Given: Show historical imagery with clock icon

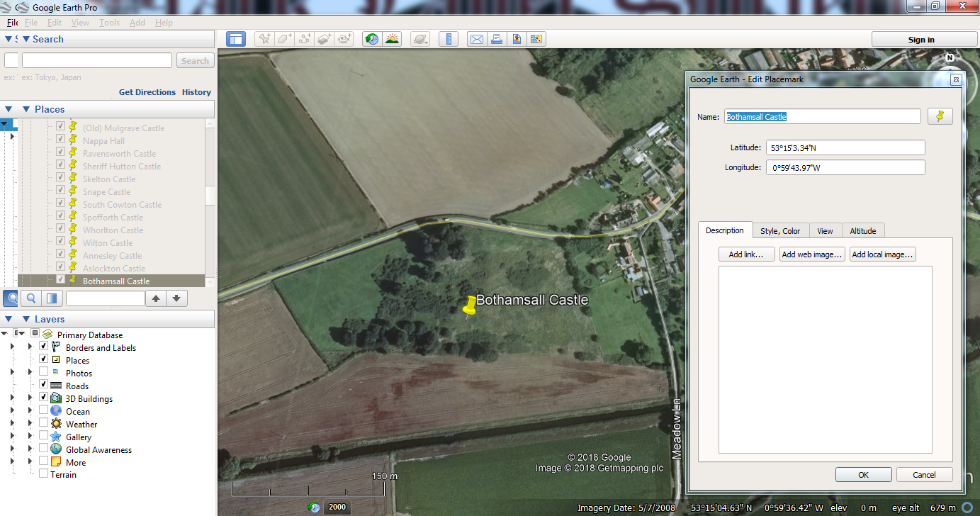Looking at the screenshot, I should 371,39.
